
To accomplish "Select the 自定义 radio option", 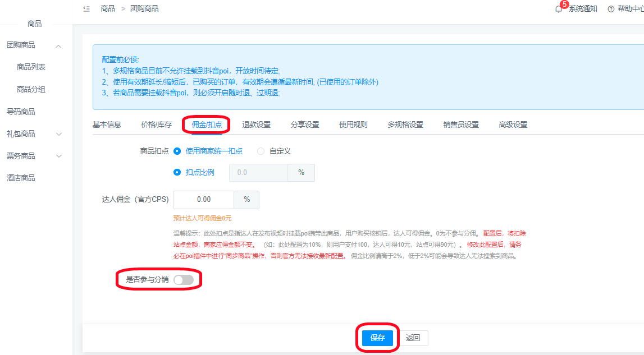I will click(261, 151).
